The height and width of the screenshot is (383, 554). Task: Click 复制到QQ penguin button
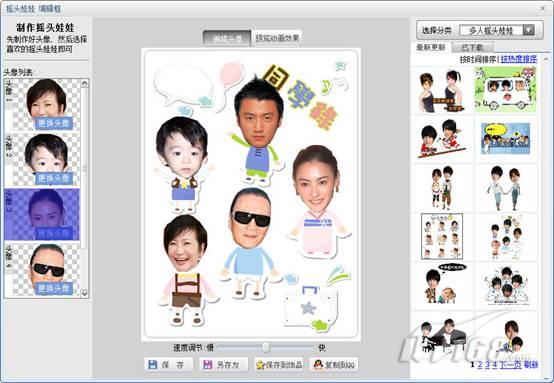coord(334,364)
